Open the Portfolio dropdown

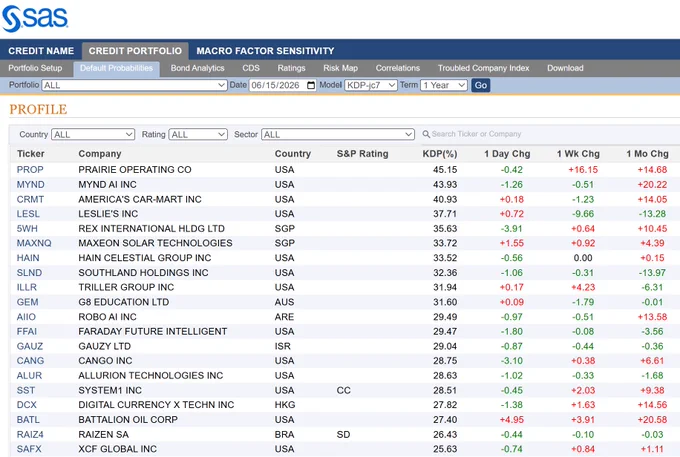(134, 85)
